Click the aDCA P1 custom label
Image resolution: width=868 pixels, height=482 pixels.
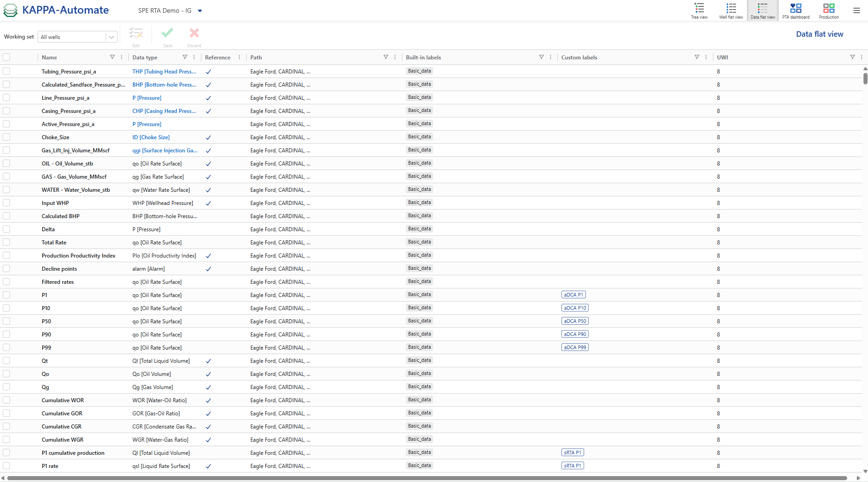pos(573,294)
